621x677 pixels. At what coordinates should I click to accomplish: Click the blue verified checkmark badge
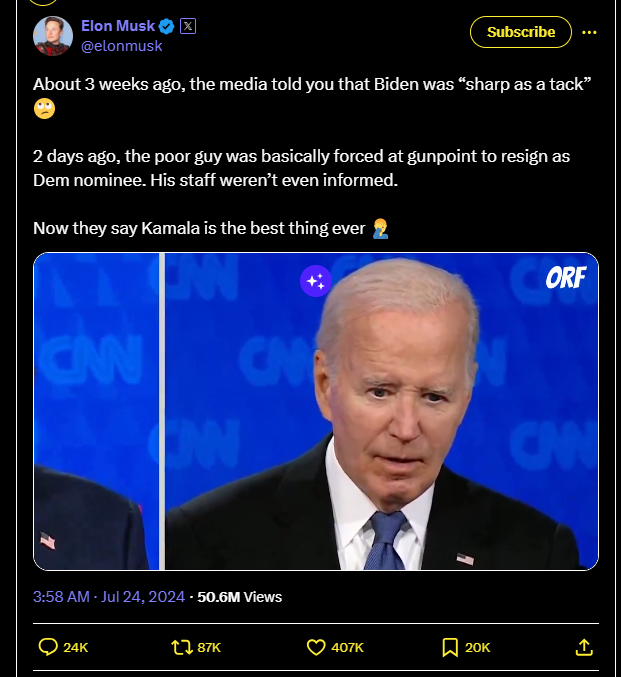166,26
